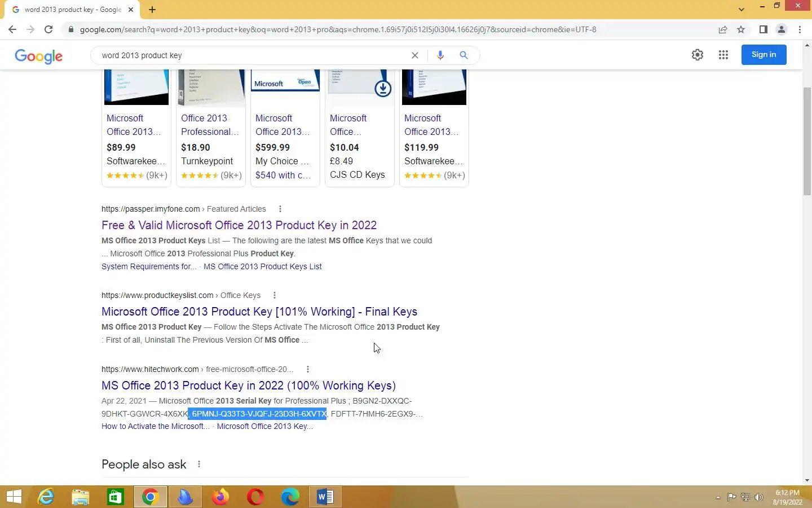The height and width of the screenshot is (508, 812).
Task: Click the address bar URL
Action: point(338,29)
